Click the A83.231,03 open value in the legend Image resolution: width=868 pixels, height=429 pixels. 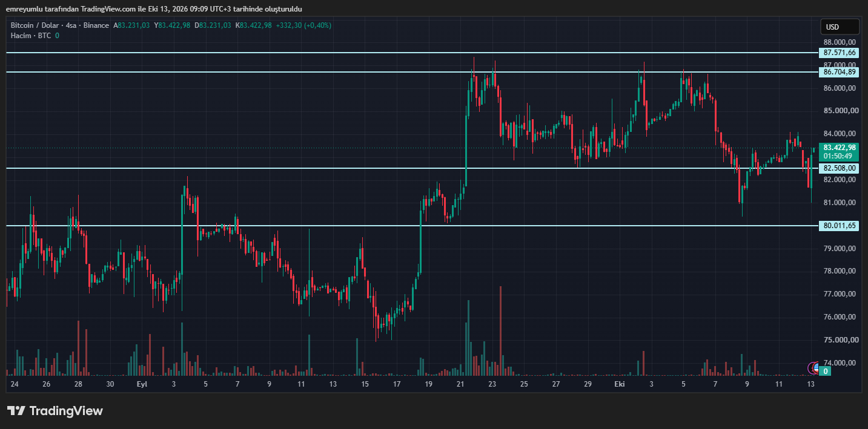(131, 25)
